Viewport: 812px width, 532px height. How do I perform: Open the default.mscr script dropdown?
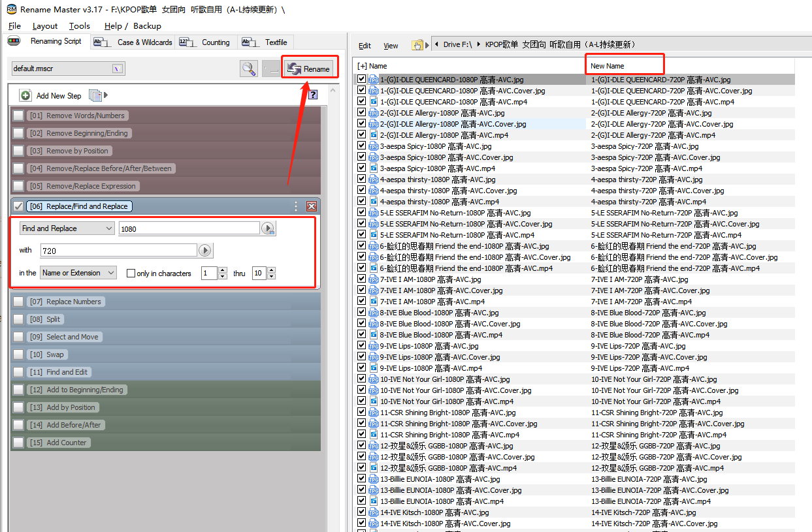point(117,69)
